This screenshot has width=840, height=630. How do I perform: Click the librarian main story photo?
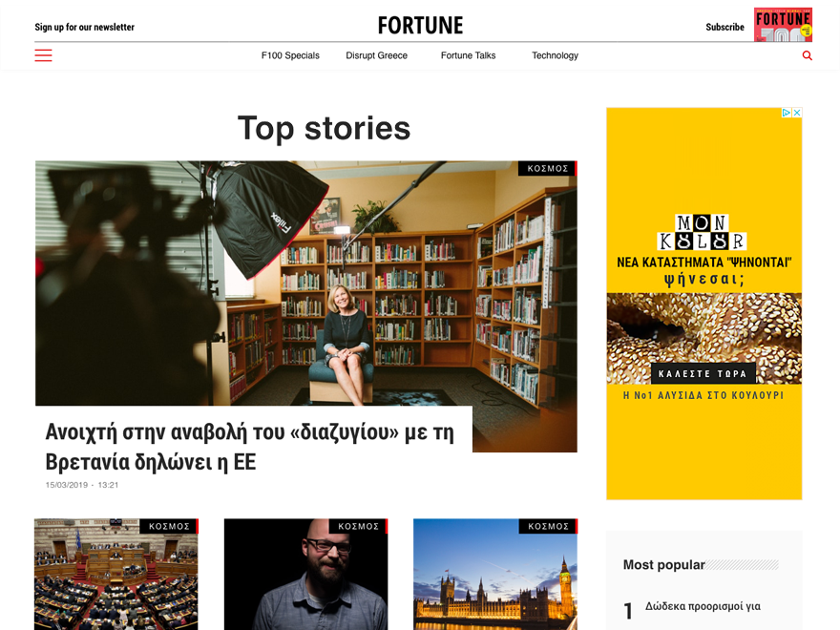tap(305, 283)
